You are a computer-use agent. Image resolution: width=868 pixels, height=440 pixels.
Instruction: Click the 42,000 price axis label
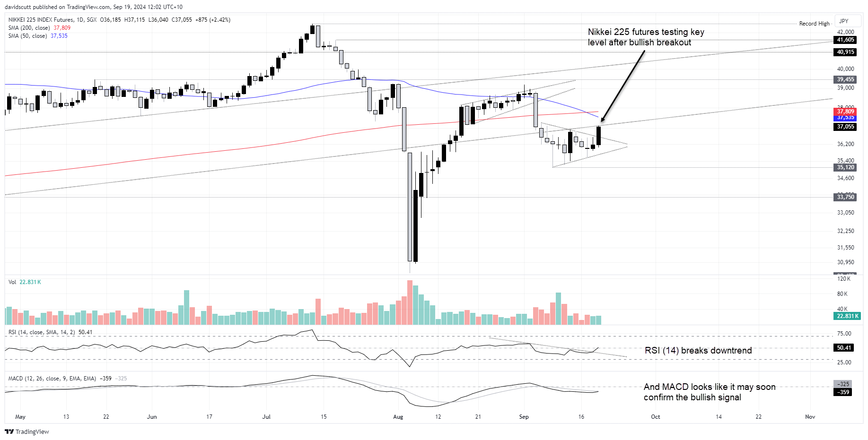click(x=846, y=32)
